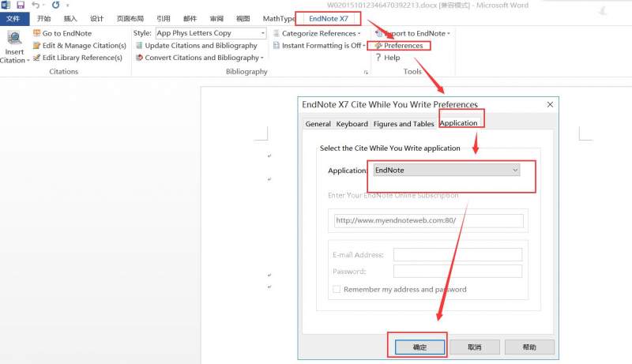
Task: Open the 文件 tab
Action: (x=13, y=18)
